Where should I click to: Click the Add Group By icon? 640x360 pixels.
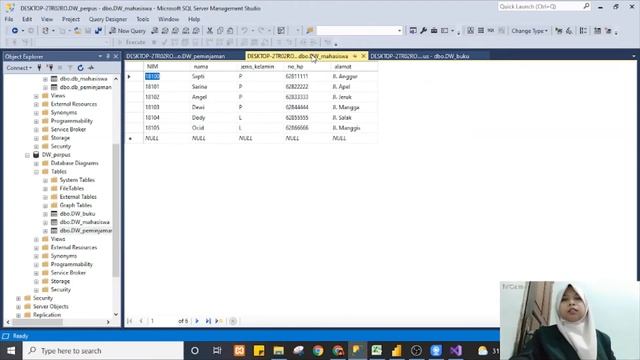[583, 31]
